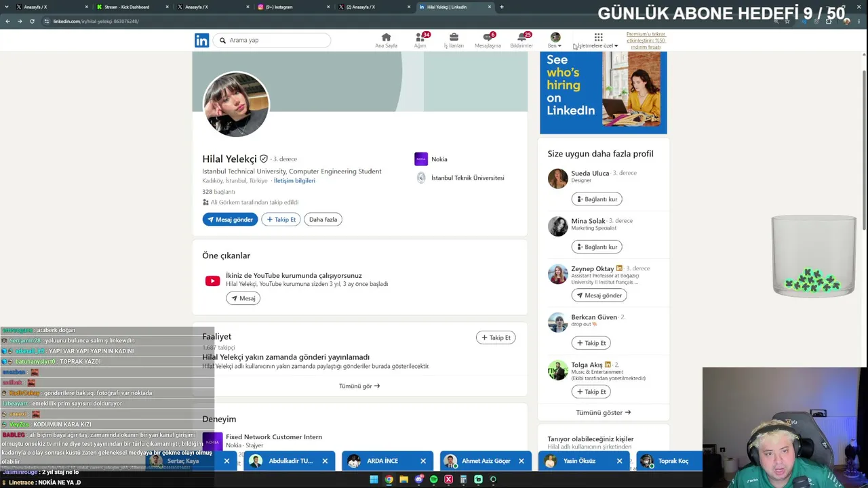868x488 pixels.
Task: Open Mina Solak's profile picture
Action: pyautogui.click(x=557, y=226)
